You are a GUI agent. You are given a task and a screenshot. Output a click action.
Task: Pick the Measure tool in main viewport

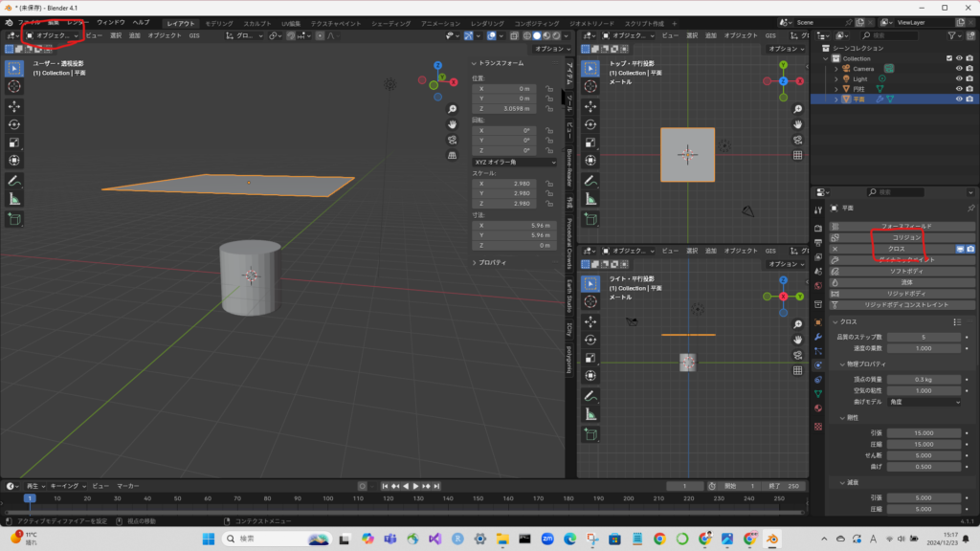(14, 199)
